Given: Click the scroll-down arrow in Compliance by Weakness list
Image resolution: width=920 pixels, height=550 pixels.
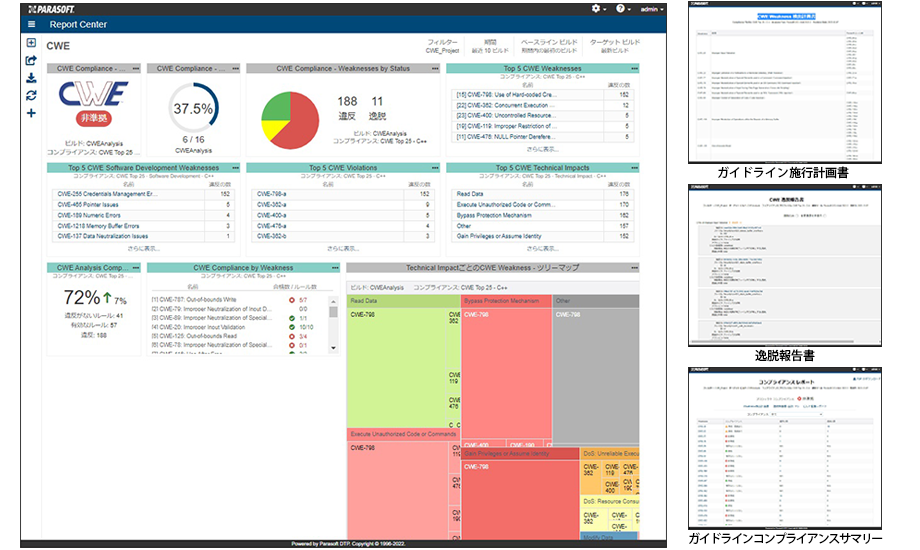Looking at the screenshot, I should click(333, 347).
